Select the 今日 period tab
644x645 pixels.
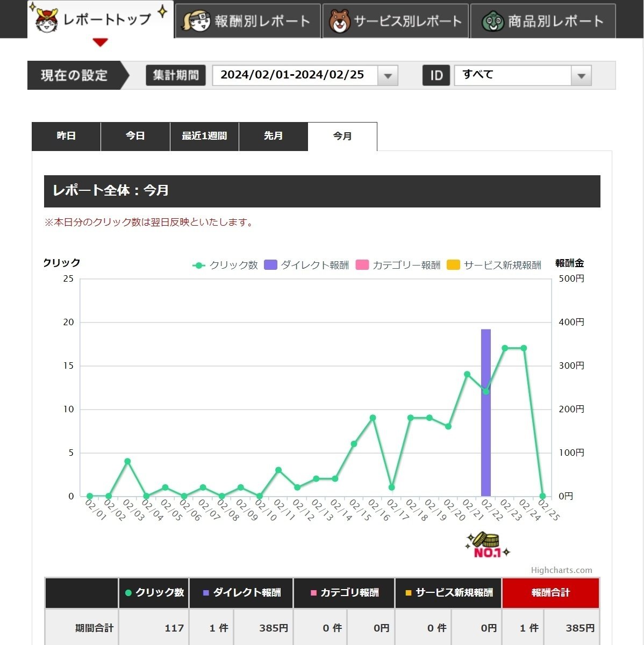point(135,137)
